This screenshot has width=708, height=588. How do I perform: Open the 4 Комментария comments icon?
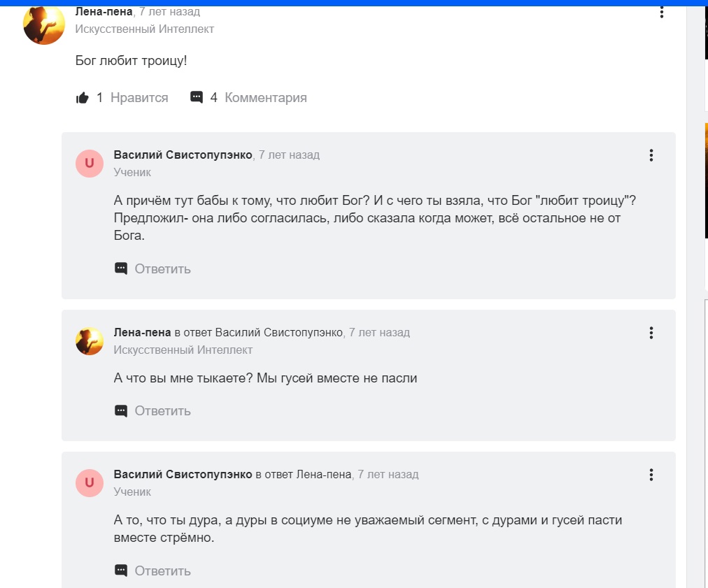197,98
